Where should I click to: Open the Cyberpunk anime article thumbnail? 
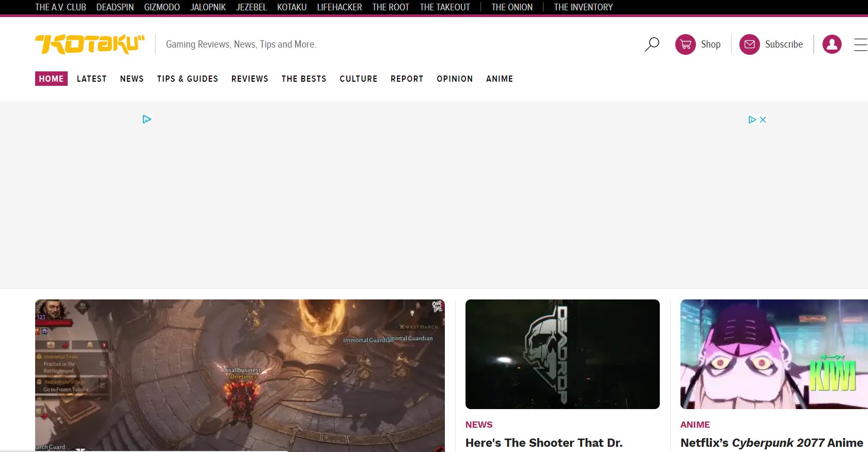coord(774,354)
